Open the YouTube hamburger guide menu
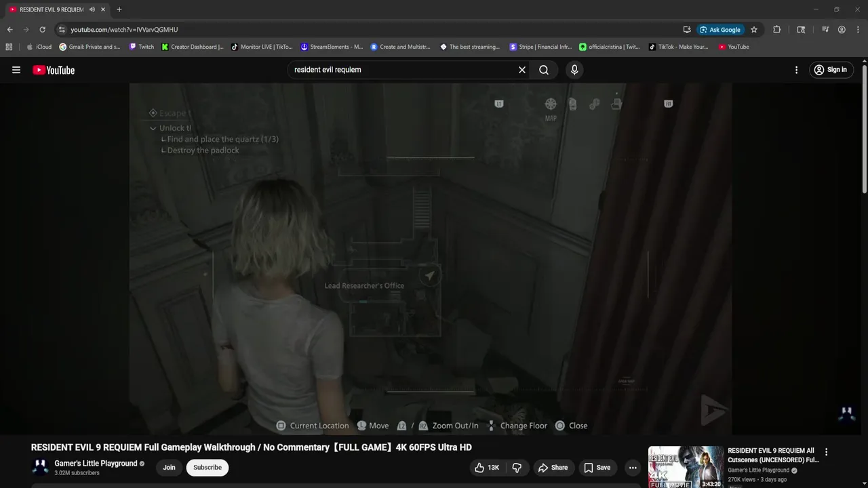The image size is (868, 488). click(16, 70)
